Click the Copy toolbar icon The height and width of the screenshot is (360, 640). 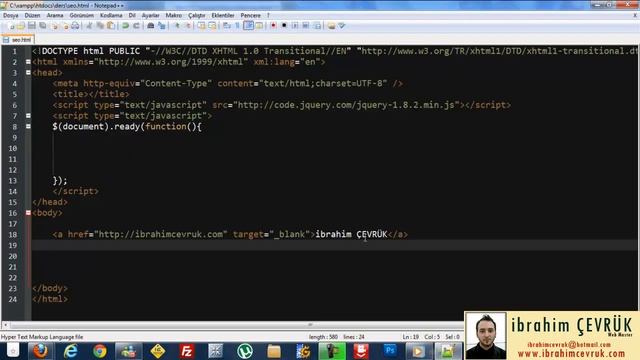point(100,26)
